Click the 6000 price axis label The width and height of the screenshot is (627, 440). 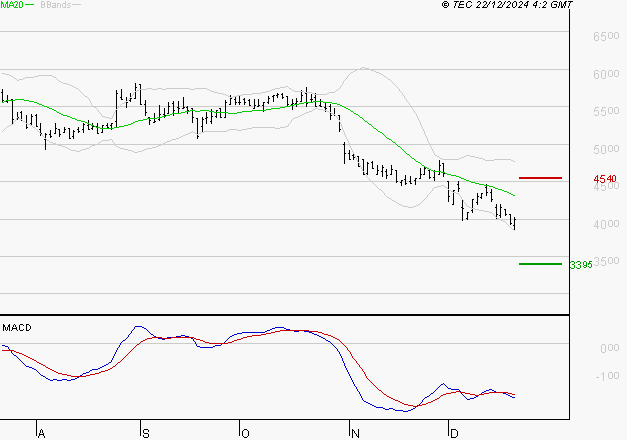point(606,74)
